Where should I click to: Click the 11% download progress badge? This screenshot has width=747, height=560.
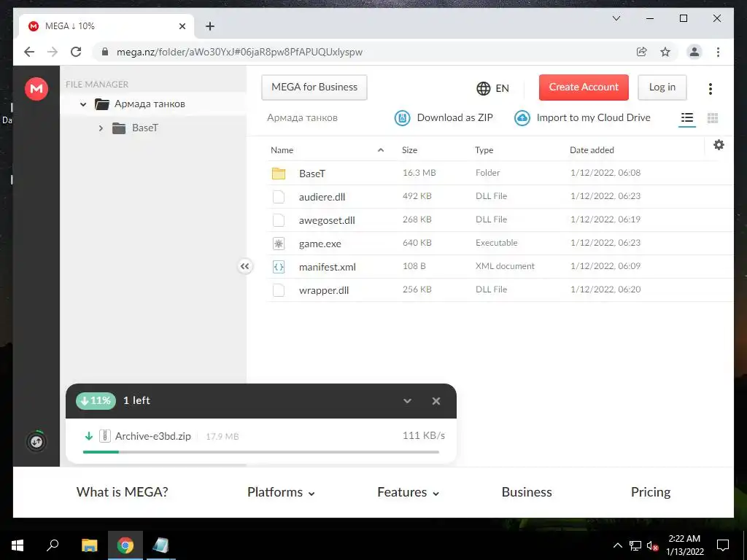pyautogui.click(x=96, y=400)
